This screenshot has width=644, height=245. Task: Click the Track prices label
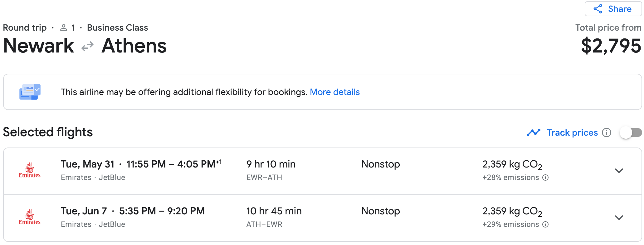572,132
